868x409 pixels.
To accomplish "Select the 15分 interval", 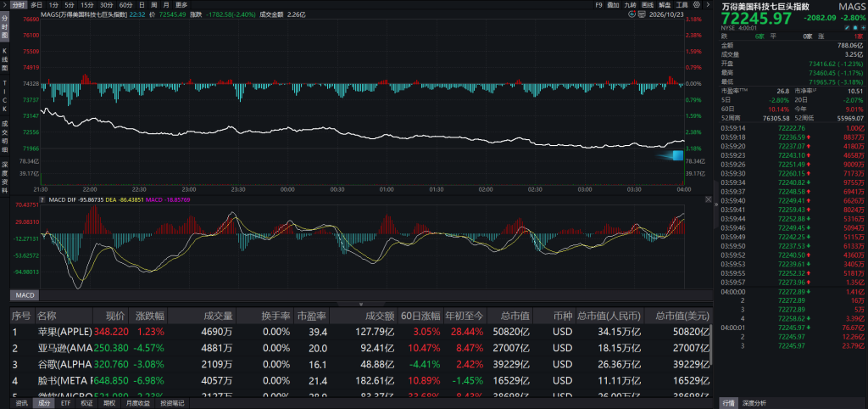I will (x=87, y=4).
